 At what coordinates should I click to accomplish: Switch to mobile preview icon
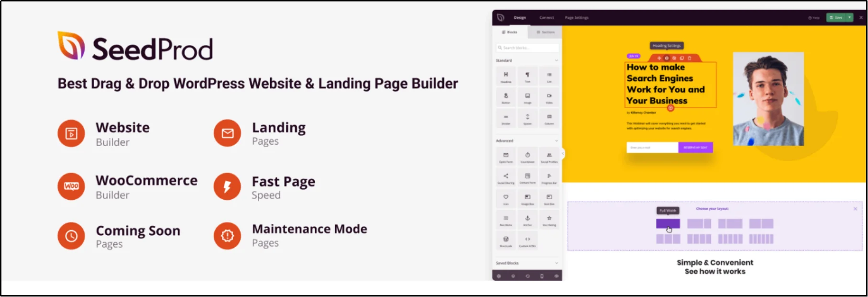click(x=542, y=276)
